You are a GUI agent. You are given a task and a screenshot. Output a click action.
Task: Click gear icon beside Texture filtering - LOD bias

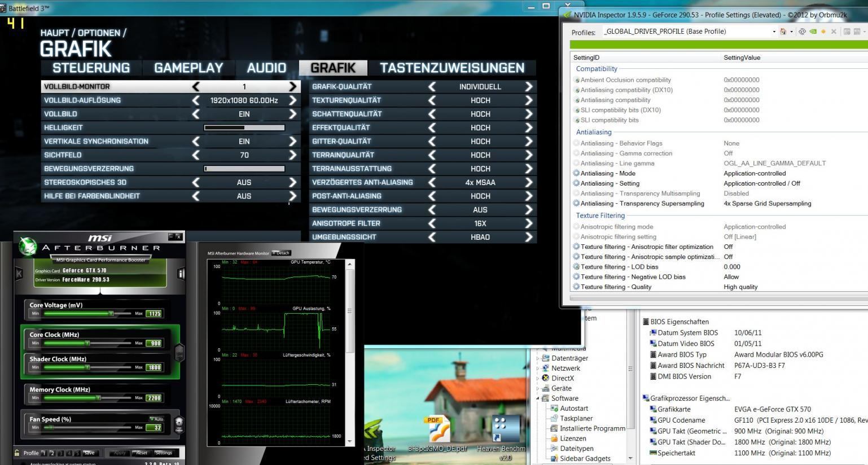576,267
